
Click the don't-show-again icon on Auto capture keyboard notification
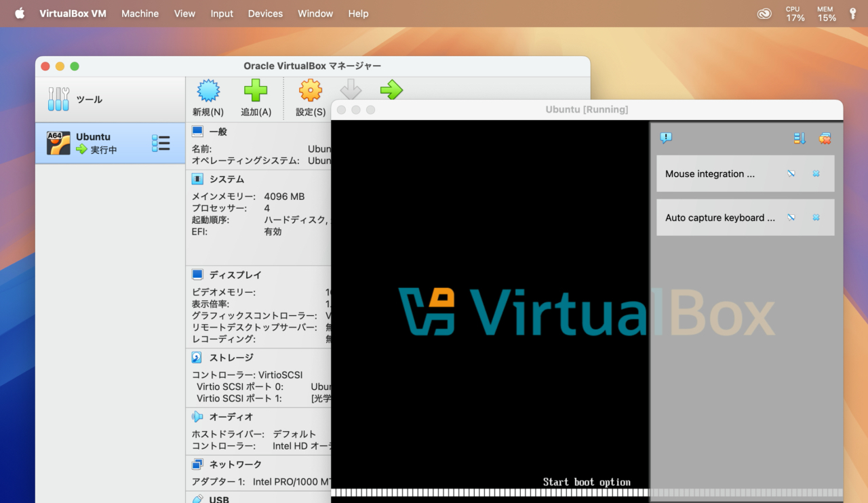pyautogui.click(x=791, y=218)
